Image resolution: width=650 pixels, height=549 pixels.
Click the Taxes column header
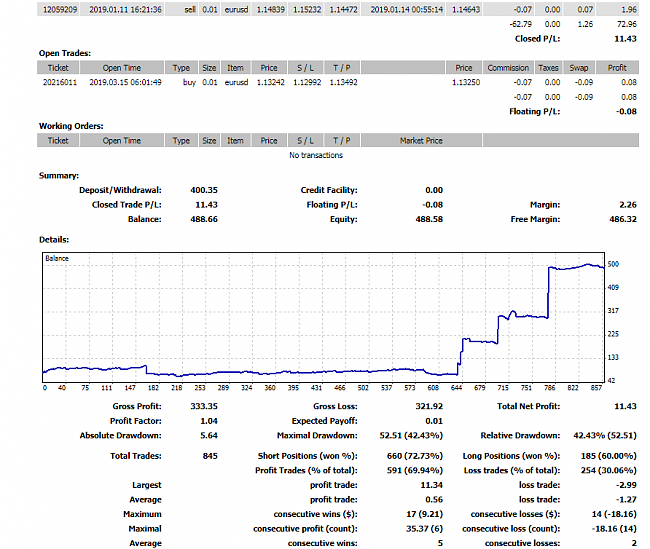click(x=548, y=67)
